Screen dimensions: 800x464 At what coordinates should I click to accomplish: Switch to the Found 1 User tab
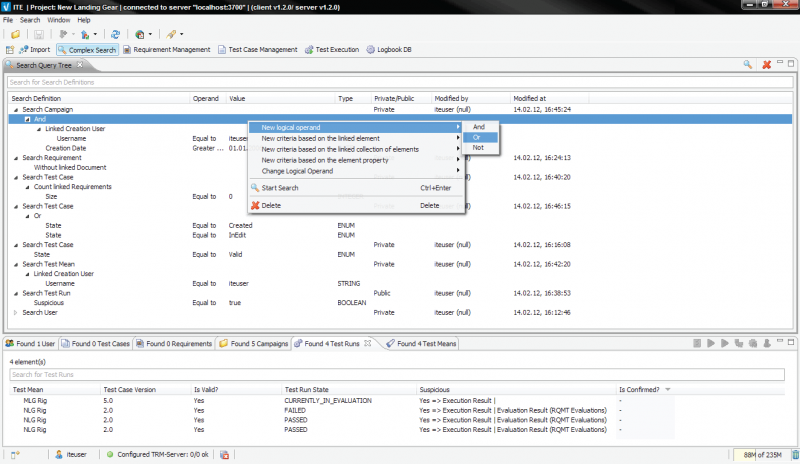(30, 343)
